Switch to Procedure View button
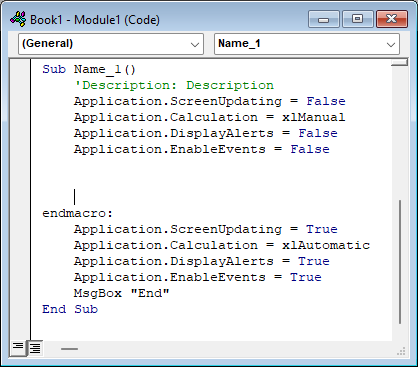418x367 pixels. pyautogui.click(x=17, y=348)
